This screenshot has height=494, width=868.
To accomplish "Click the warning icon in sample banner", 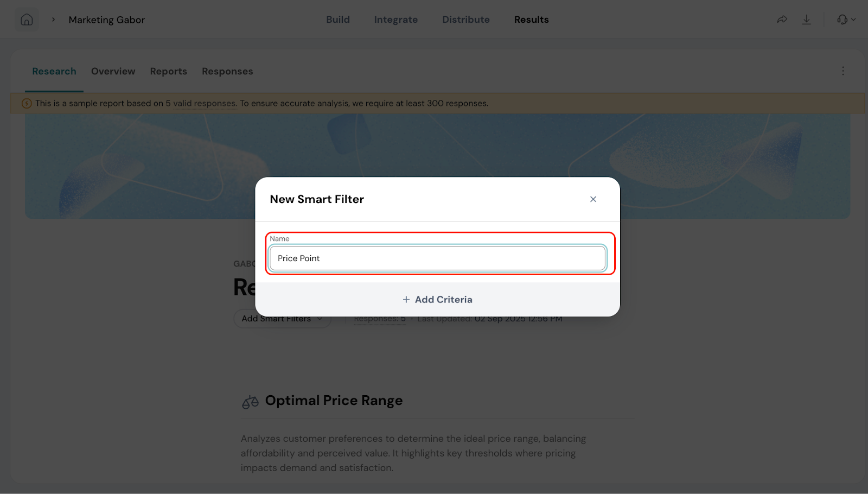I will pyautogui.click(x=27, y=103).
